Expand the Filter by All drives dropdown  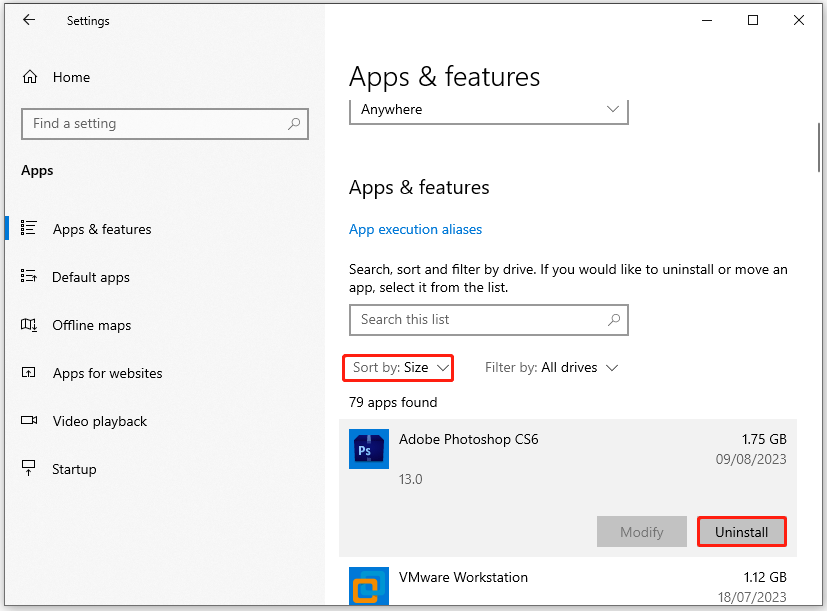[551, 367]
